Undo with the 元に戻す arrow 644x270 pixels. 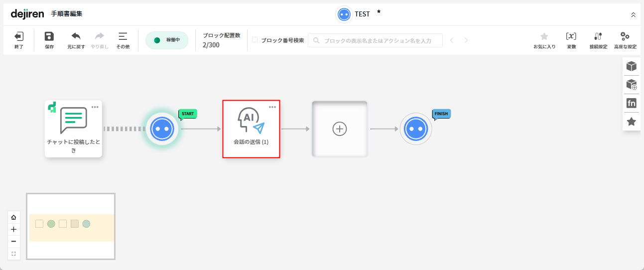click(x=76, y=37)
